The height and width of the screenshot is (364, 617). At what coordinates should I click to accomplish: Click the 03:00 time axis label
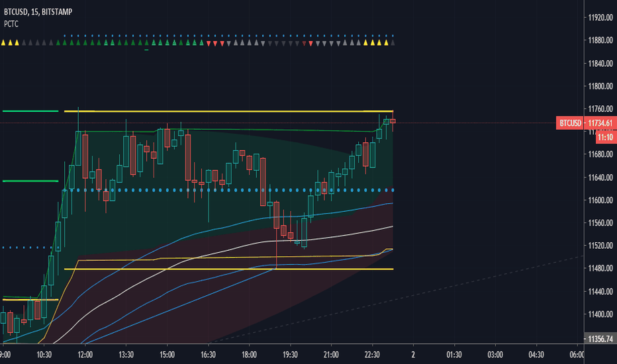click(495, 355)
